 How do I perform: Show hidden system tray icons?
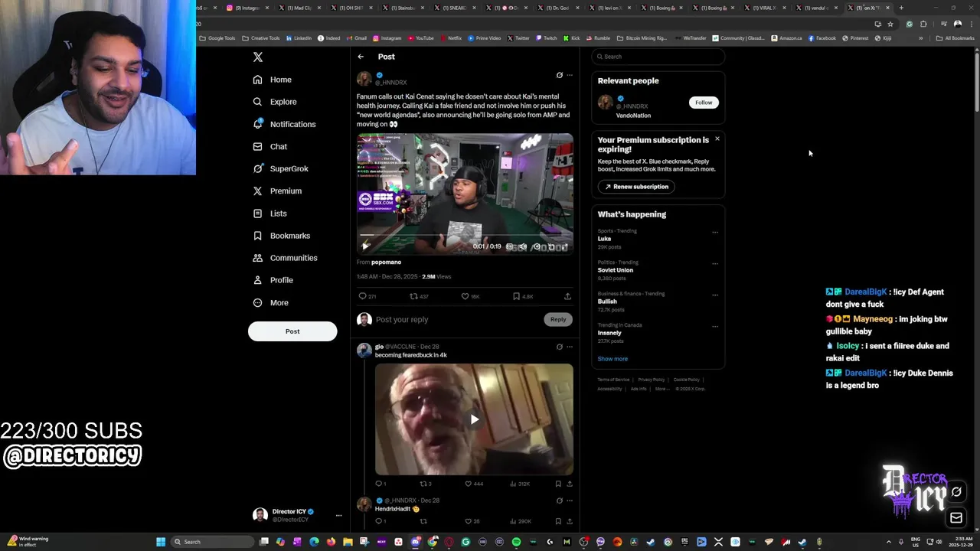tap(889, 542)
